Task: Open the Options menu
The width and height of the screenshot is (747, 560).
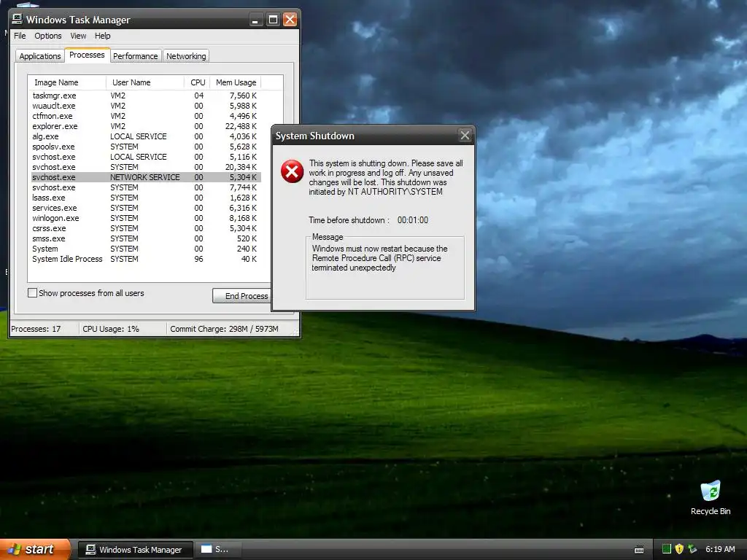Action: pos(47,36)
